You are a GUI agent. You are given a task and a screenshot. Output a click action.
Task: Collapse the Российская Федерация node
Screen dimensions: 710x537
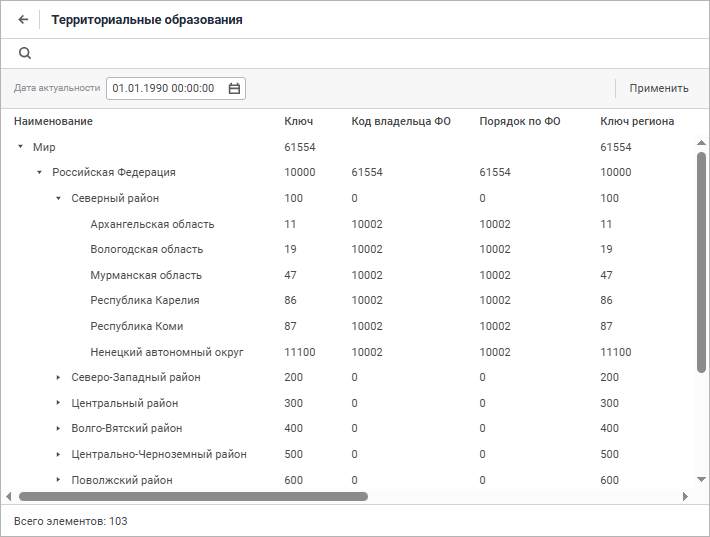point(39,172)
